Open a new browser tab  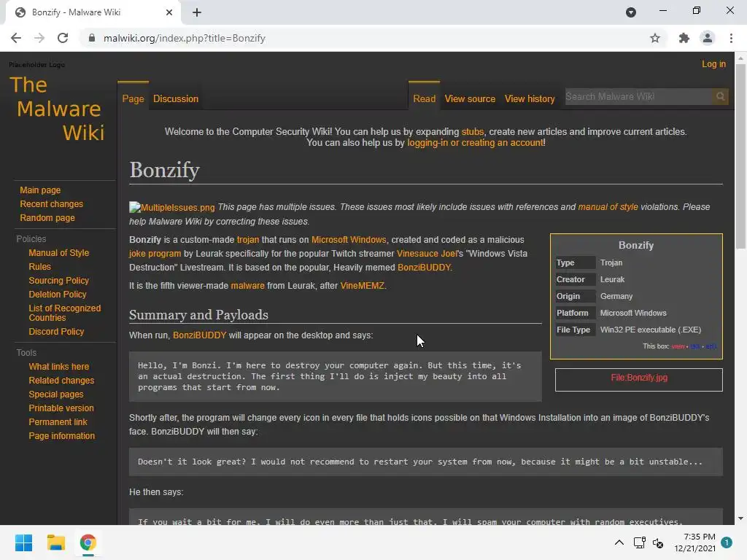point(197,12)
